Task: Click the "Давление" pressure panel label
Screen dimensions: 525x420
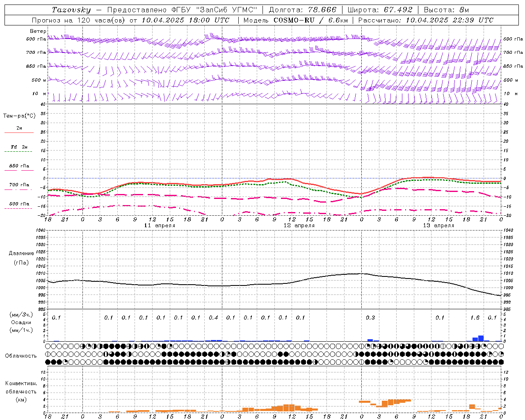Action: [x=21, y=253]
